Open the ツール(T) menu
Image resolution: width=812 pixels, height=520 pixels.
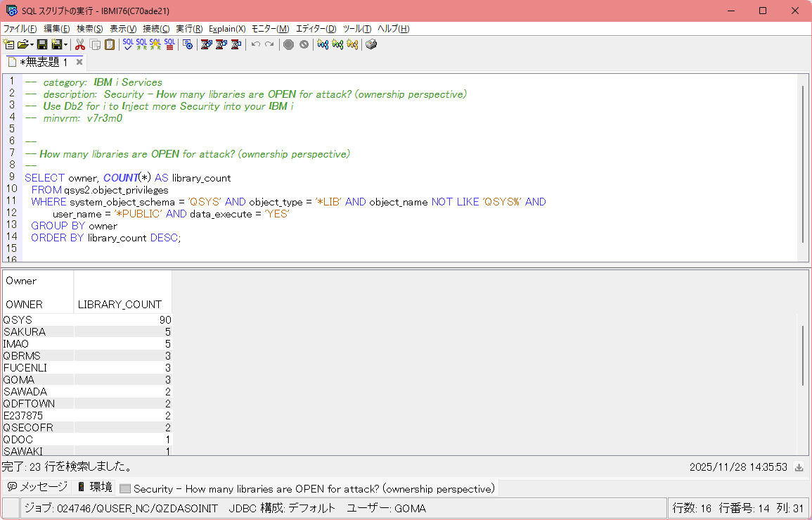[x=357, y=29]
